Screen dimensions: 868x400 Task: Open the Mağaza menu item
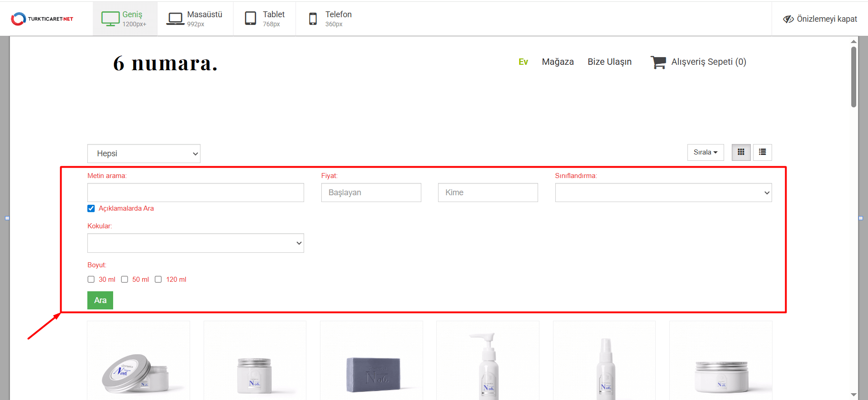(558, 62)
